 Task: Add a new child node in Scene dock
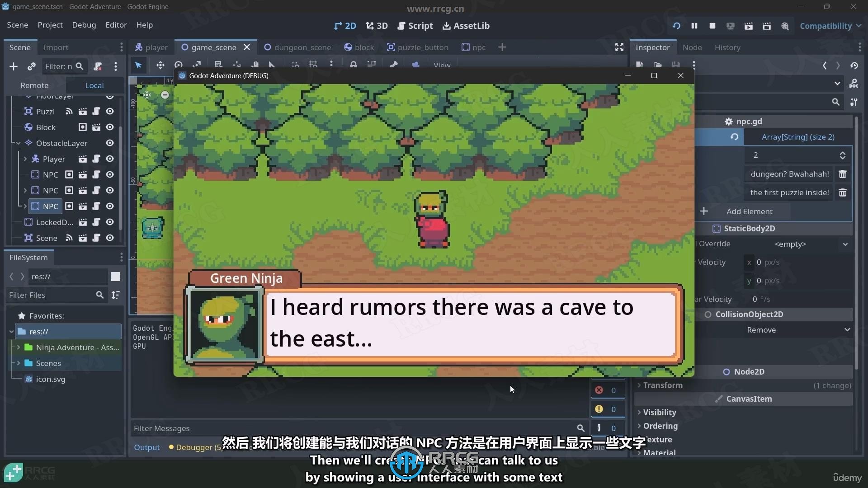(x=14, y=66)
